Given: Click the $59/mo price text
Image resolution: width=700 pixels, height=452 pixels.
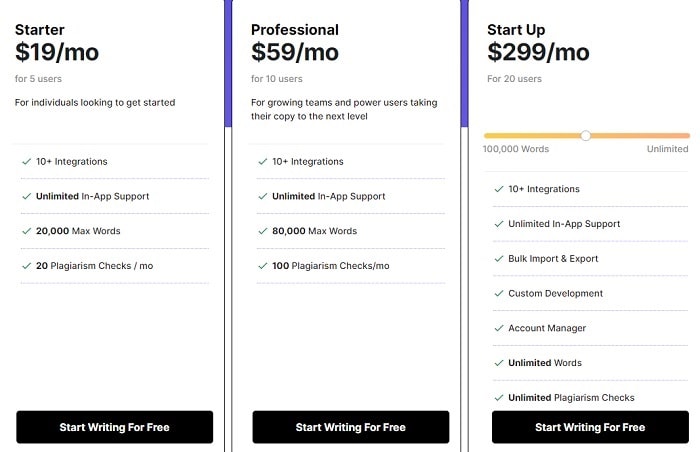Looking at the screenshot, I should (295, 52).
